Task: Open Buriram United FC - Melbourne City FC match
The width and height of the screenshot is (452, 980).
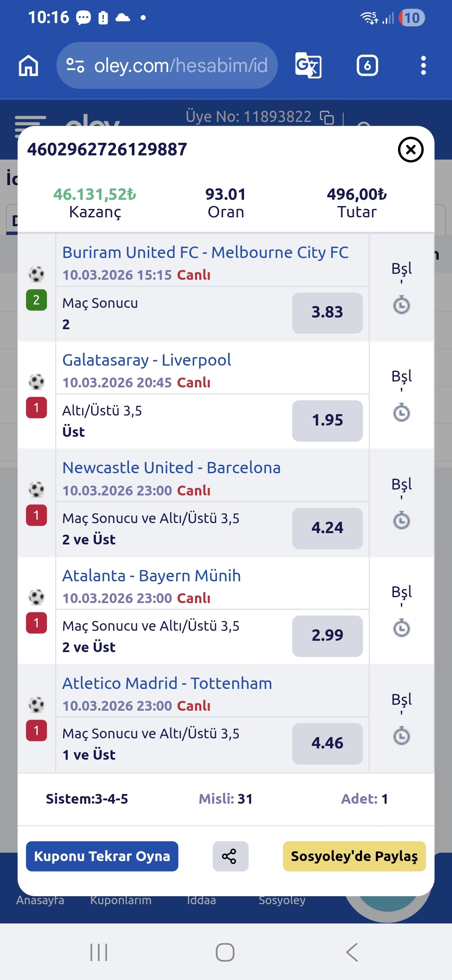Action: point(205,253)
